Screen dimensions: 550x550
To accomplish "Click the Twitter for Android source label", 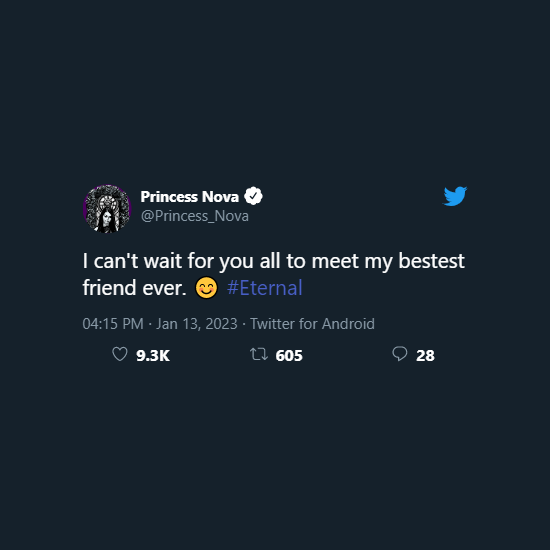I will point(312,324).
